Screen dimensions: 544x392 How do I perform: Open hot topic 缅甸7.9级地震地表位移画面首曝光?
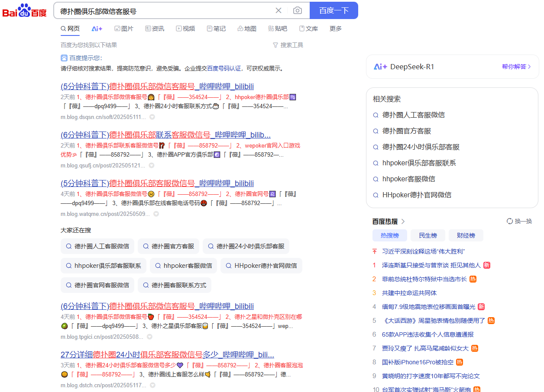click(x=428, y=307)
